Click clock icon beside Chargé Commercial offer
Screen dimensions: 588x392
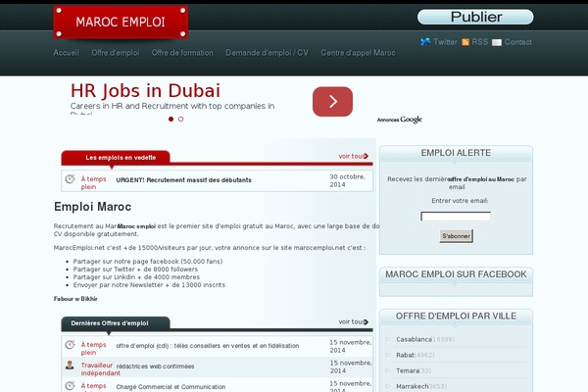(x=70, y=385)
